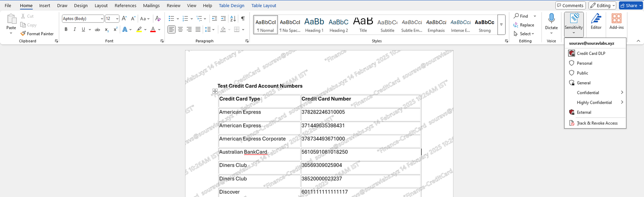Toggle Superscript formatting
Screen dimensions: 644x197
[115, 29]
